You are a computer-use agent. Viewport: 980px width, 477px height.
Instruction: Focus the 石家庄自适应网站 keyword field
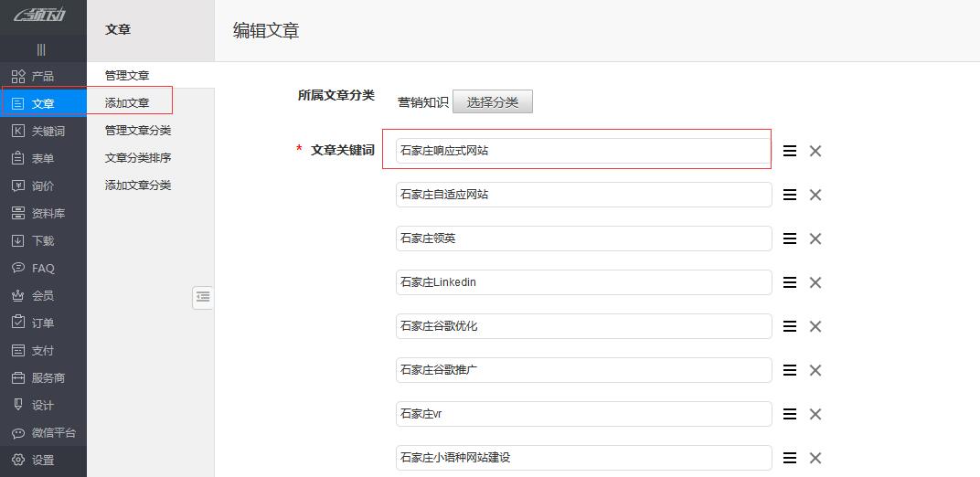pyautogui.click(x=584, y=195)
